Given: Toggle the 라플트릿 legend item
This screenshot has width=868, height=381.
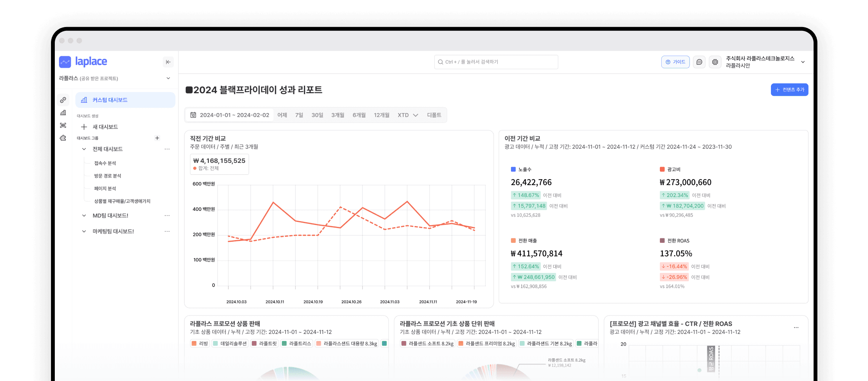Looking at the screenshot, I should pyautogui.click(x=264, y=343).
